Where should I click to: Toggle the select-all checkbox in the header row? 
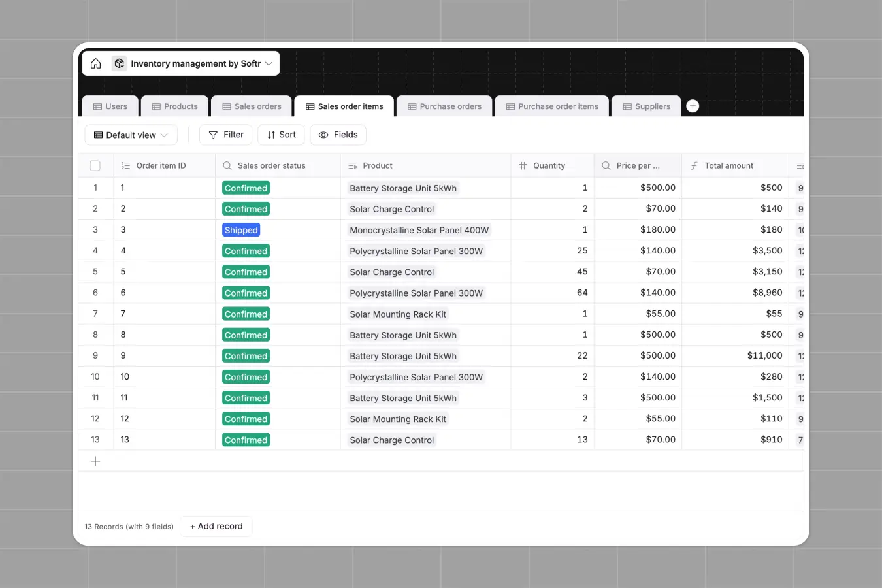95,165
